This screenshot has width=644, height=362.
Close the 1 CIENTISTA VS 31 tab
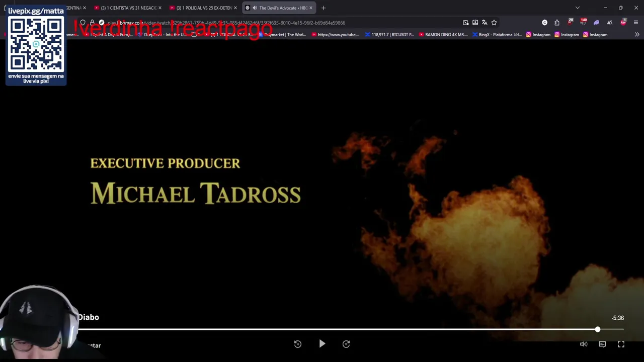coord(160,8)
